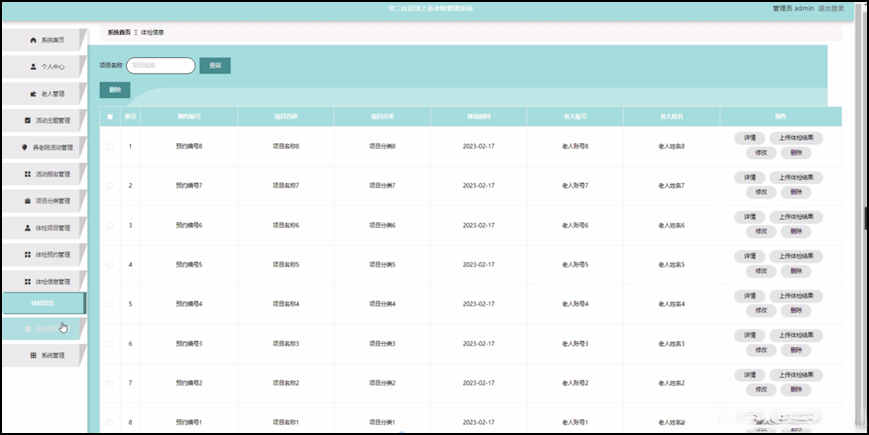The width and height of the screenshot is (869, 435).
Task: Click 修改 for the 老人姓名4 row
Action: click(x=761, y=310)
